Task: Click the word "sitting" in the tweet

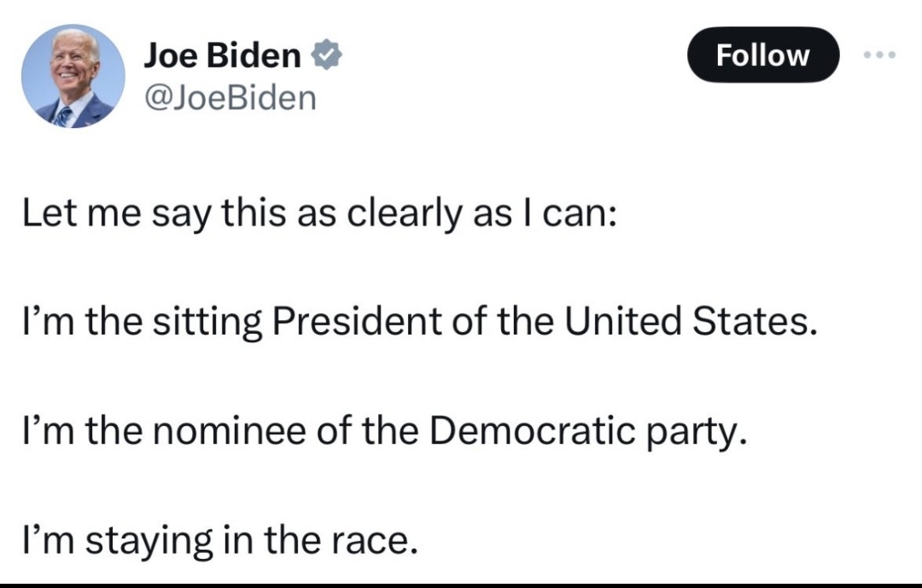Action: coord(207,323)
